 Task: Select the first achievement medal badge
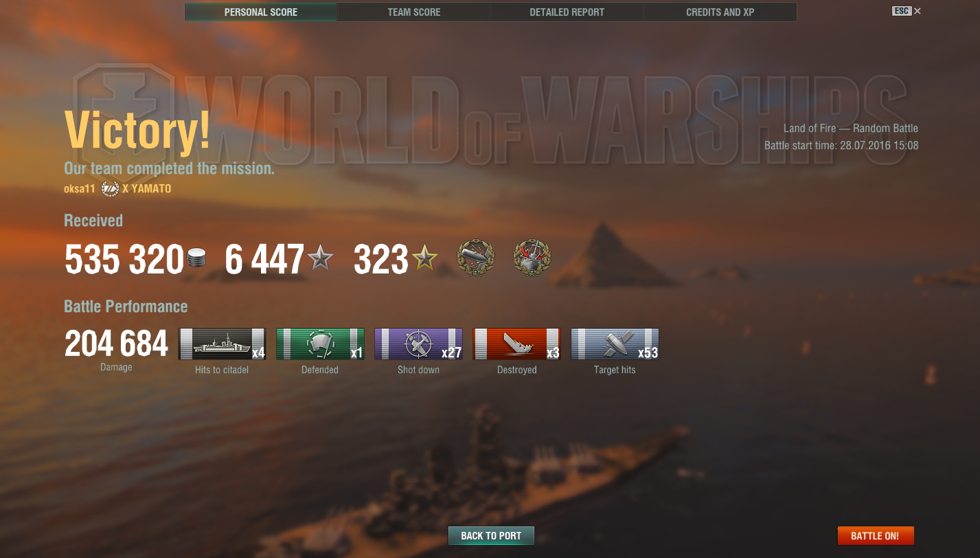476,258
